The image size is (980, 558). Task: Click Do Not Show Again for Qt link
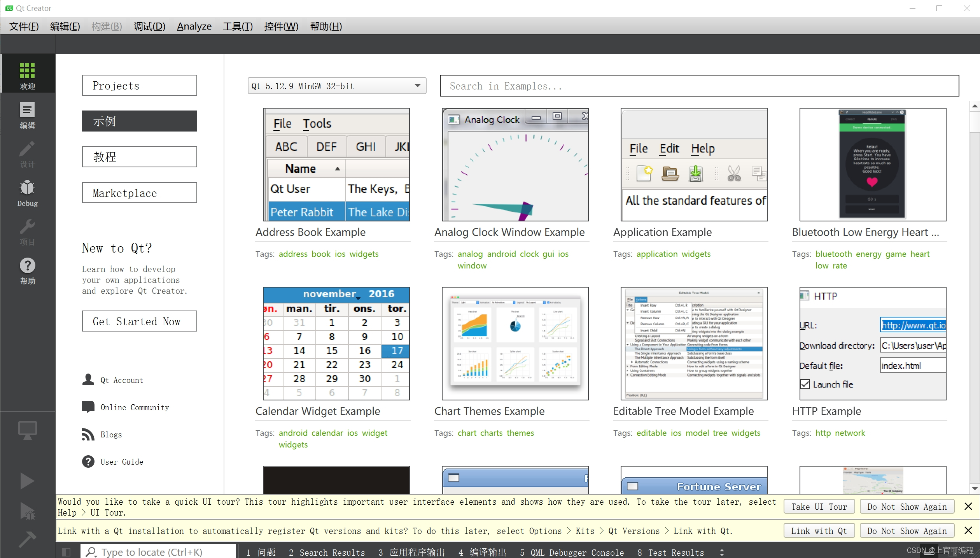(907, 530)
